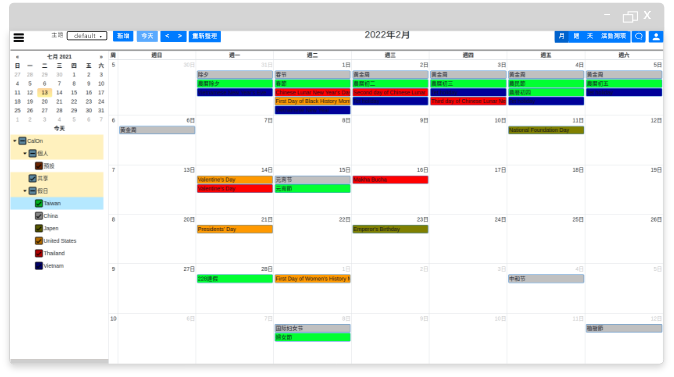The height and width of the screenshot is (377, 674).
Task: Collapse the 假日 holiday calendars group
Action: click(25, 191)
